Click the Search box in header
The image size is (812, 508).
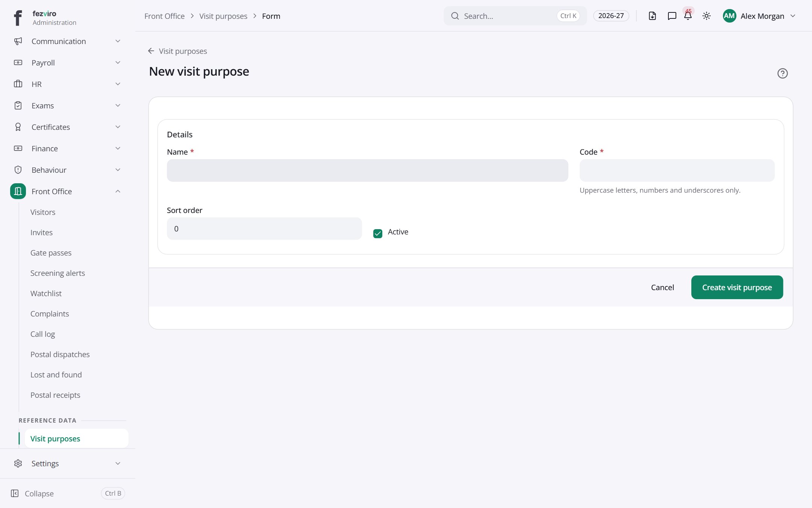pos(515,16)
